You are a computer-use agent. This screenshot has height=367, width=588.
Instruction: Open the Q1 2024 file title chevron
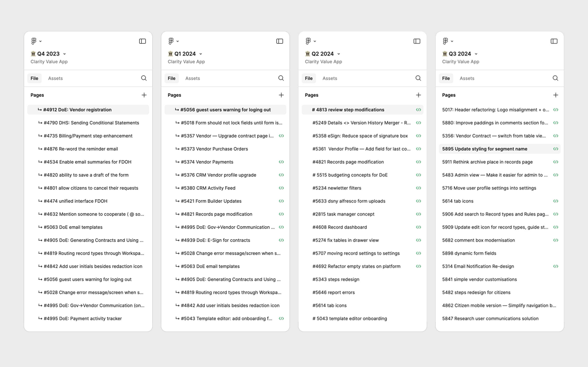(x=201, y=54)
